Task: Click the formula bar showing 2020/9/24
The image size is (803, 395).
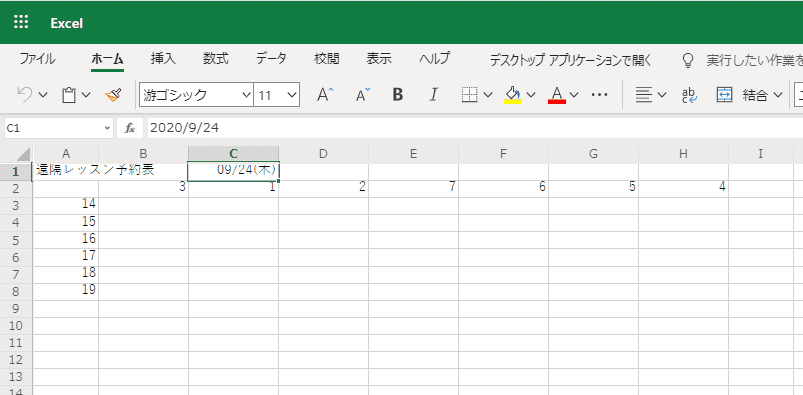Action: coord(475,128)
